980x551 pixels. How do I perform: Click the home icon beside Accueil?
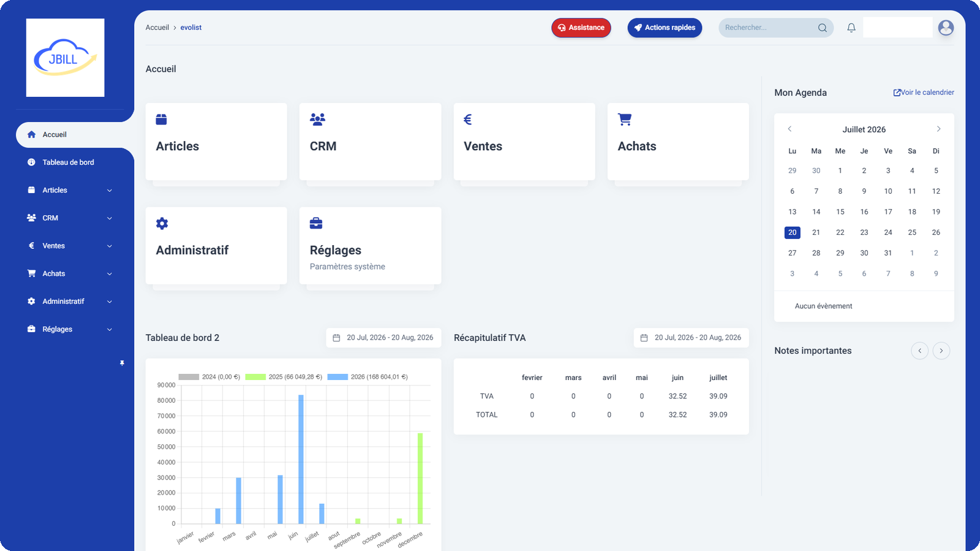[x=31, y=134]
